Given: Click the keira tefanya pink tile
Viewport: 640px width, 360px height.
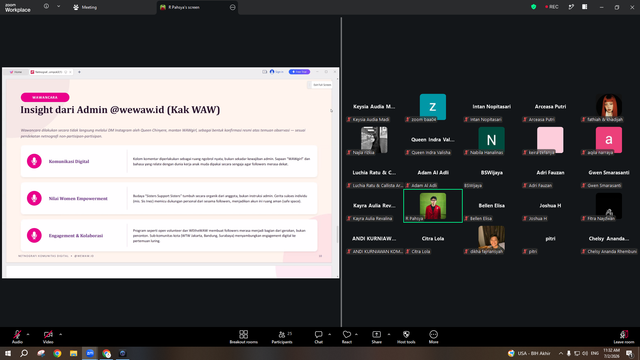Looking at the screenshot, I should [x=550, y=140].
